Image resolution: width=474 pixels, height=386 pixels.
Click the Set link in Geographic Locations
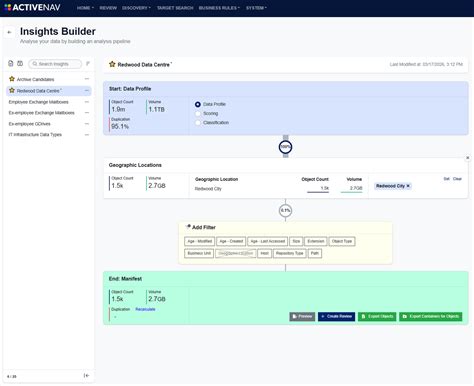(446, 179)
